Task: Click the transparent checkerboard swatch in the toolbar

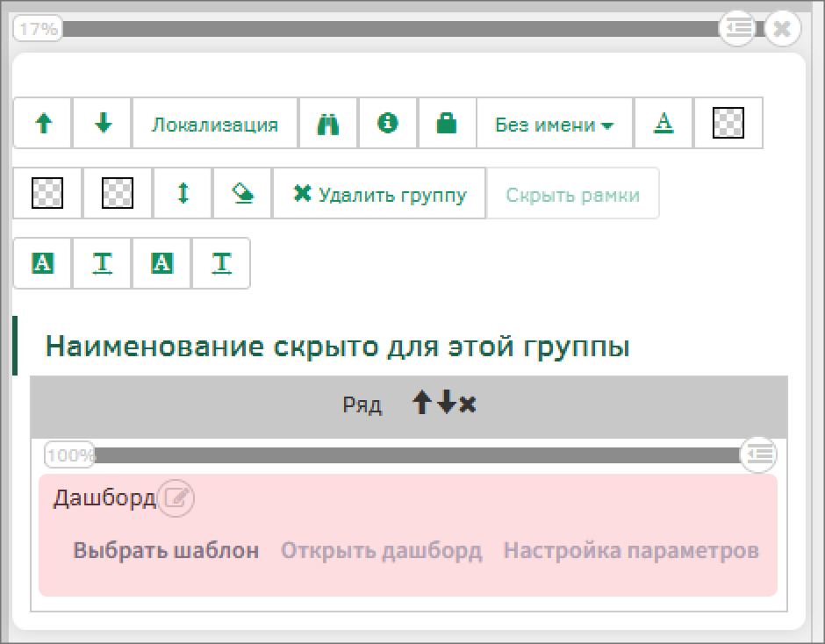Action: (728, 123)
